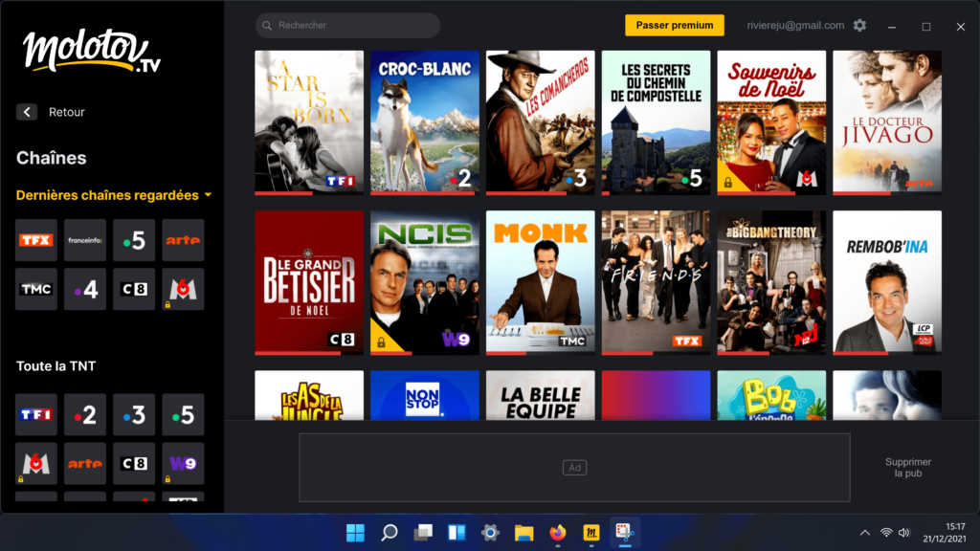Image resolution: width=980 pixels, height=551 pixels.
Task: Open the Widgets panel from the taskbar
Action: pyautogui.click(x=457, y=532)
